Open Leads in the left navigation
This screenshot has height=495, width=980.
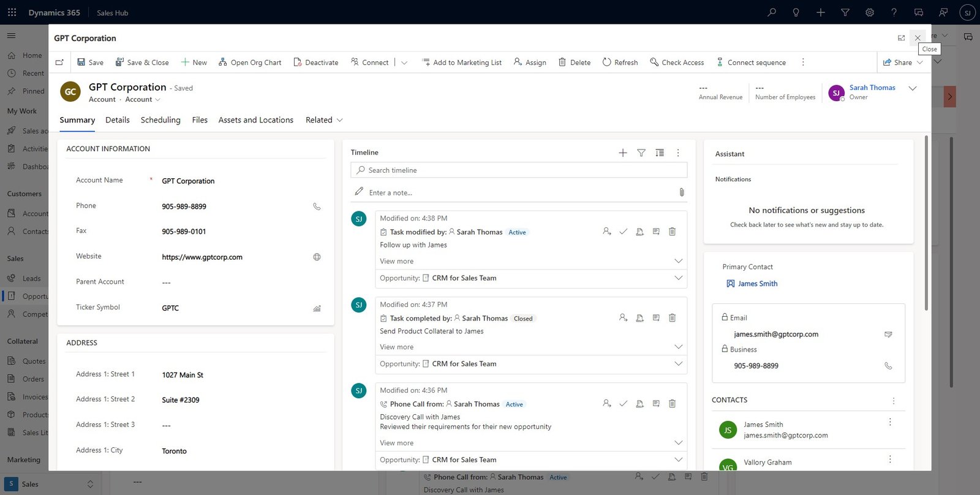24,278
